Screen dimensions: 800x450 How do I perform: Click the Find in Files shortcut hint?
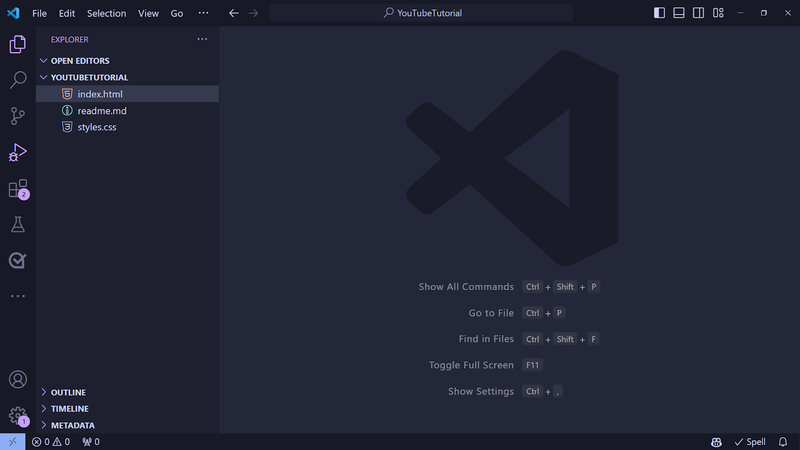529,339
